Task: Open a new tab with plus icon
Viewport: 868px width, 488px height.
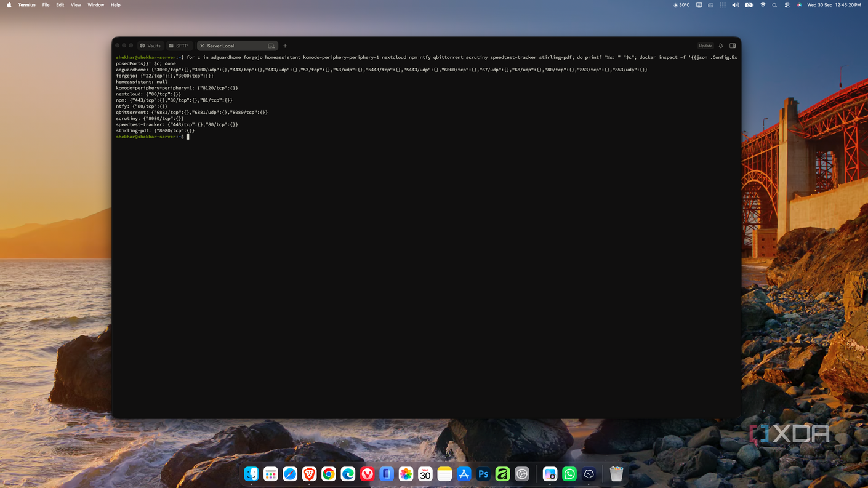Action: tap(285, 46)
